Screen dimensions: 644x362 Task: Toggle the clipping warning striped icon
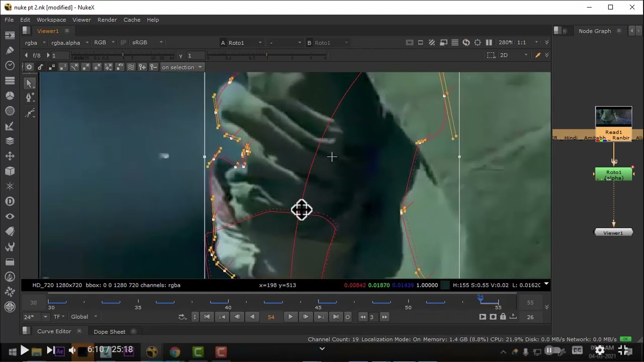(x=432, y=43)
